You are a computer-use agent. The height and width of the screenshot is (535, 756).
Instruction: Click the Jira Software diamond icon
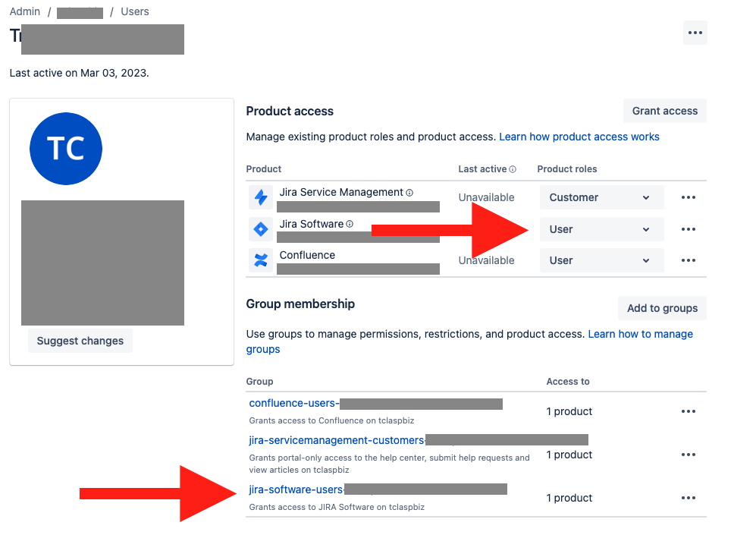pos(261,229)
